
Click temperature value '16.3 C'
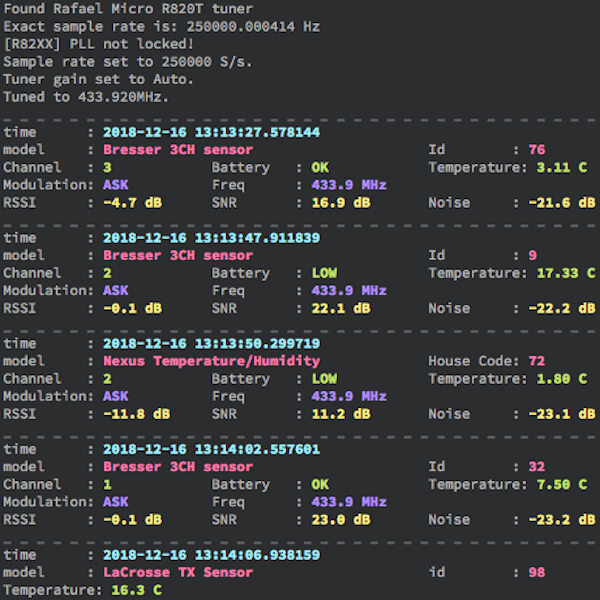(x=137, y=590)
